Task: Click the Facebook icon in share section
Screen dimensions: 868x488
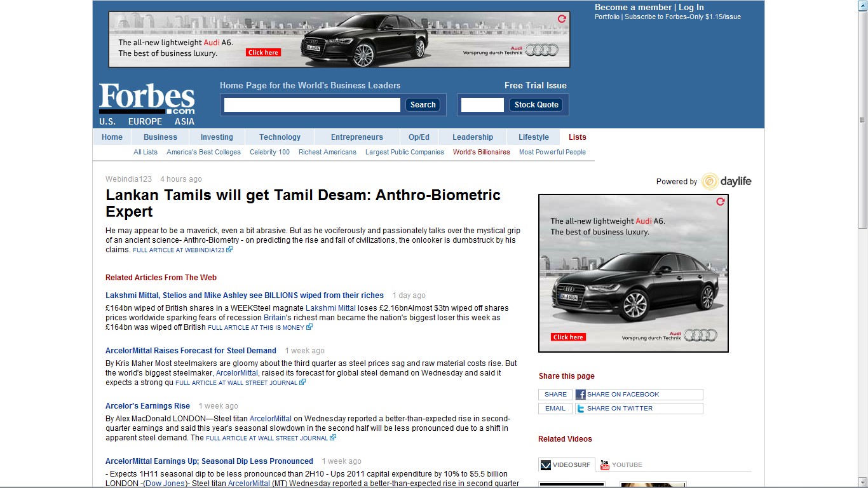Action: pyautogui.click(x=581, y=395)
